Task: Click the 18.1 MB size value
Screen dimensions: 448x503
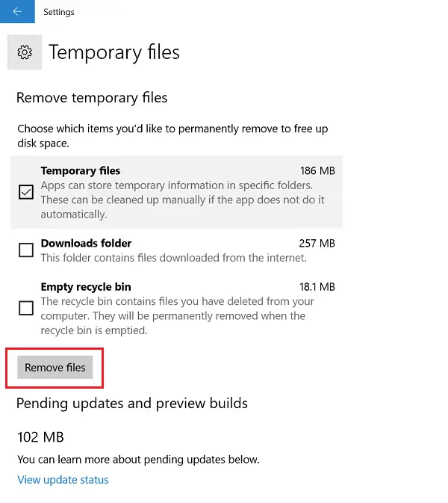Action: point(317,287)
